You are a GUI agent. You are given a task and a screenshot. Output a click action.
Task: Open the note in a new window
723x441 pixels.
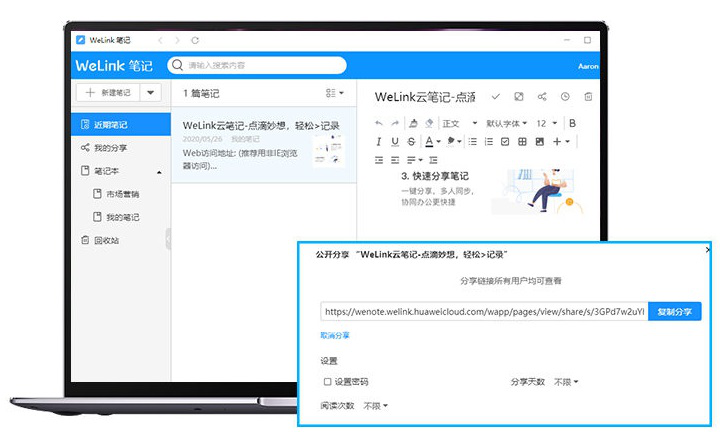(519, 96)
